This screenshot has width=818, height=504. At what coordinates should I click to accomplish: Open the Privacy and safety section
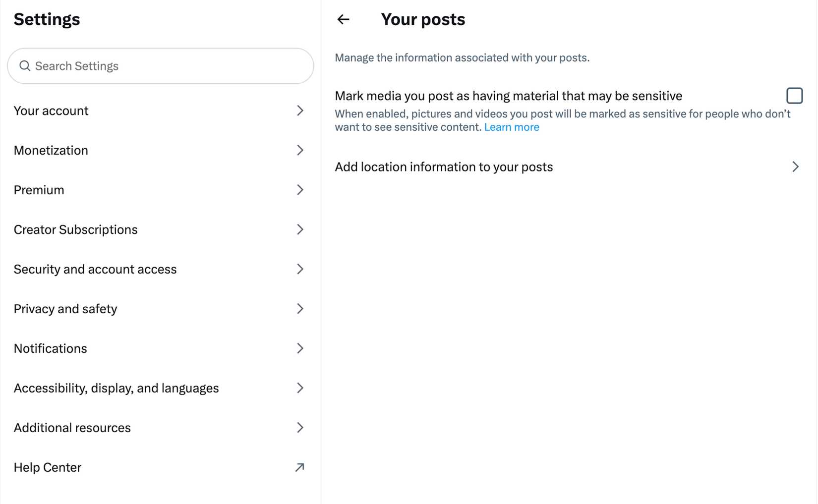coord(65,309)
